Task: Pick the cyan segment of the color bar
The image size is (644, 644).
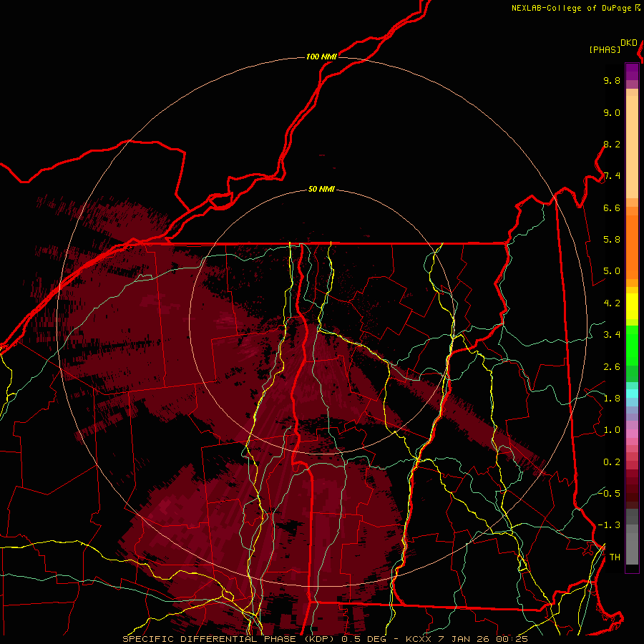Action: point(632,393)
